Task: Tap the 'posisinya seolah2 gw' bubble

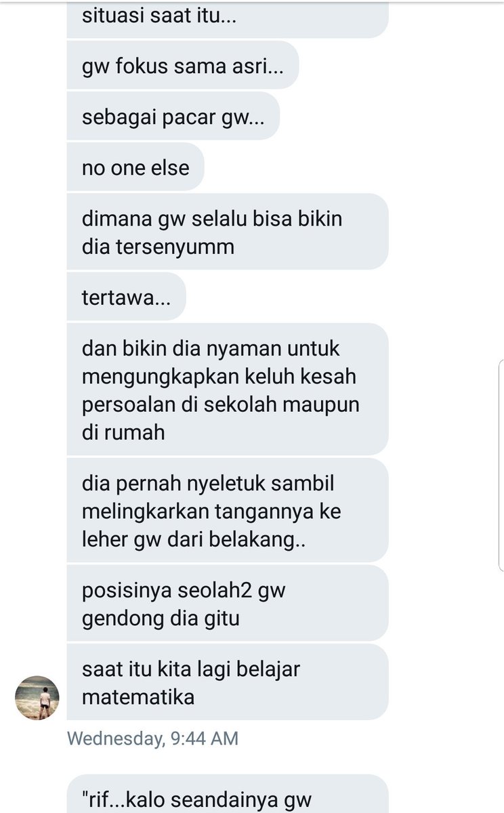Action: [228, 602]
